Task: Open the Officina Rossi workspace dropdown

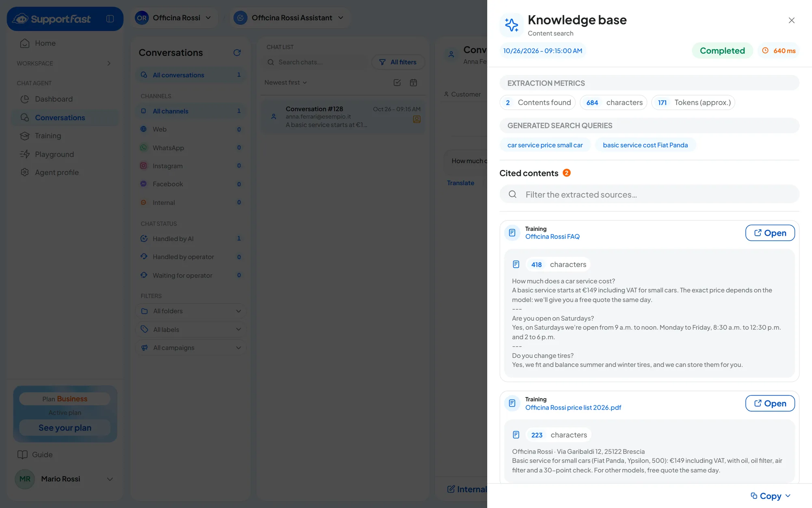Action: pos(174,18)
